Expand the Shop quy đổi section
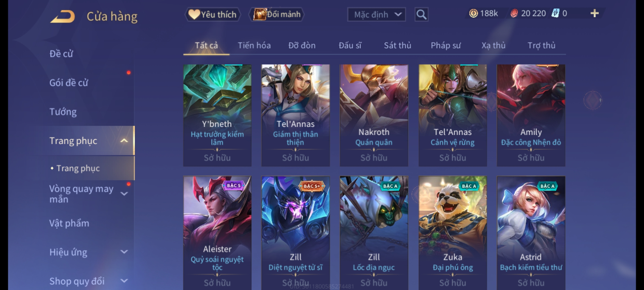This screenshot has width=644, height=290. pos(124,281)
